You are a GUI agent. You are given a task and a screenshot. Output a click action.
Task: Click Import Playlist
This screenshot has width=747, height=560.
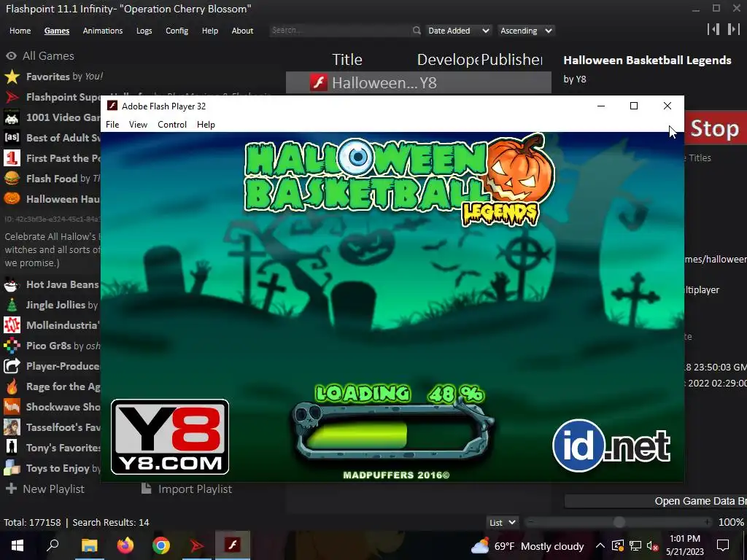[x=187, y=489]
